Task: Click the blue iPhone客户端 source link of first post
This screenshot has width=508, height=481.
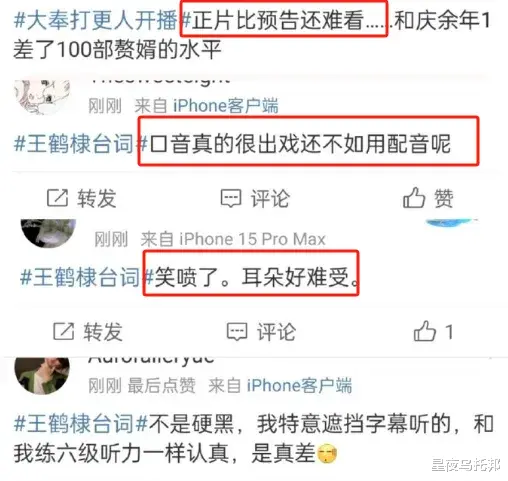Action: pyautogui.click(x=226, y=106)
